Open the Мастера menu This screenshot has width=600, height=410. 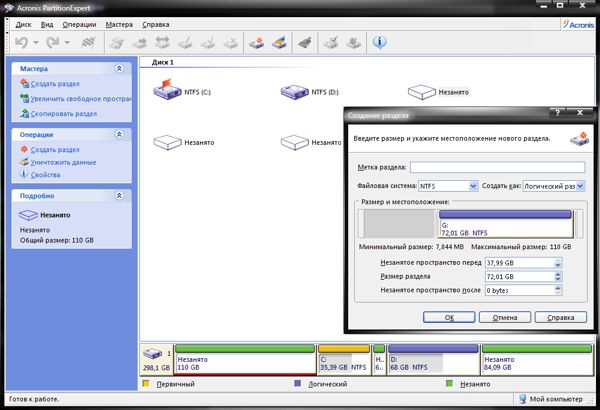click(x=119, y=25)
